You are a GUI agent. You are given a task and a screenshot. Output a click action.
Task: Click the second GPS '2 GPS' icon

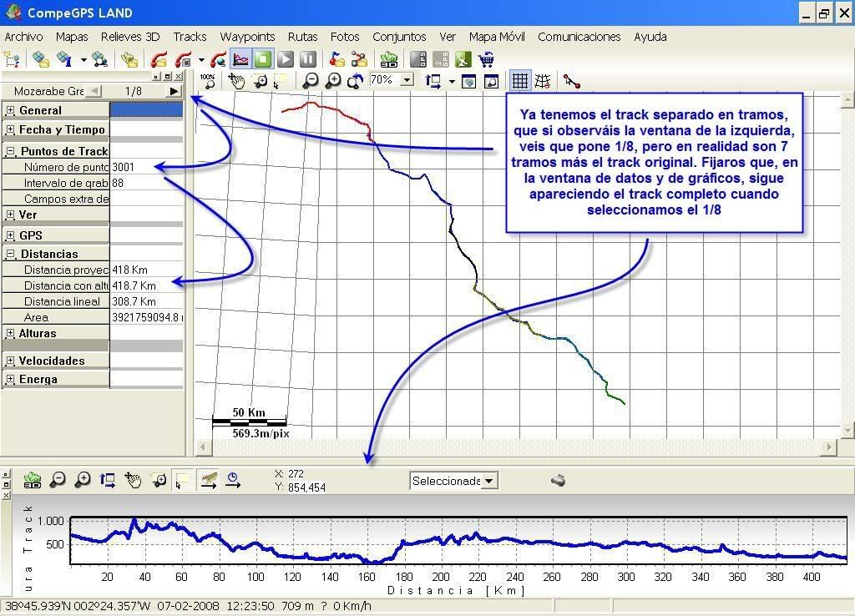(441, 59)
